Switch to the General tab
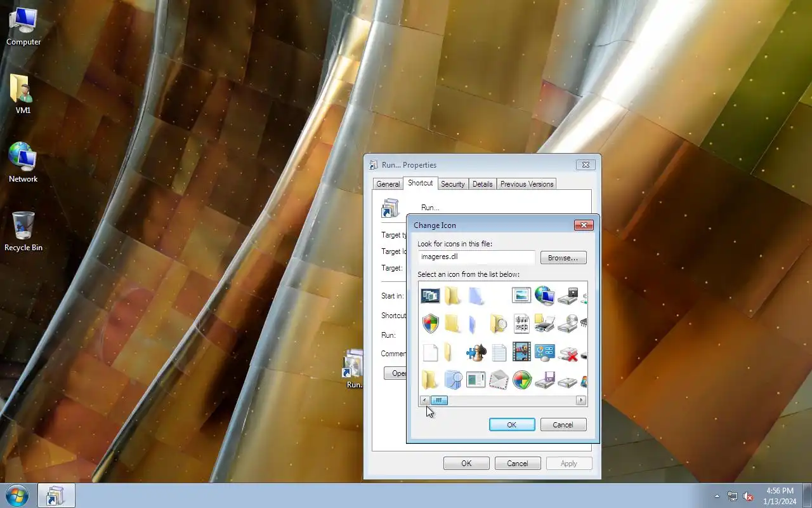This screenshot has width=812, height=508. [x=388, y=184]
